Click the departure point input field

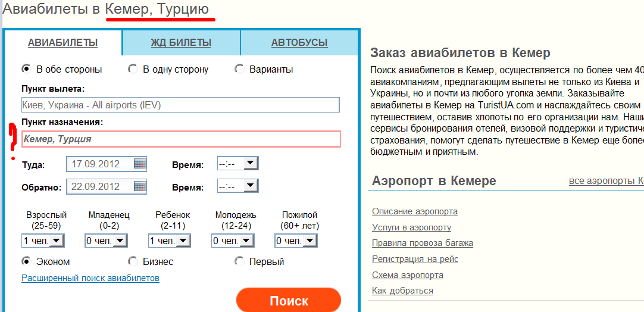(180, 105)
